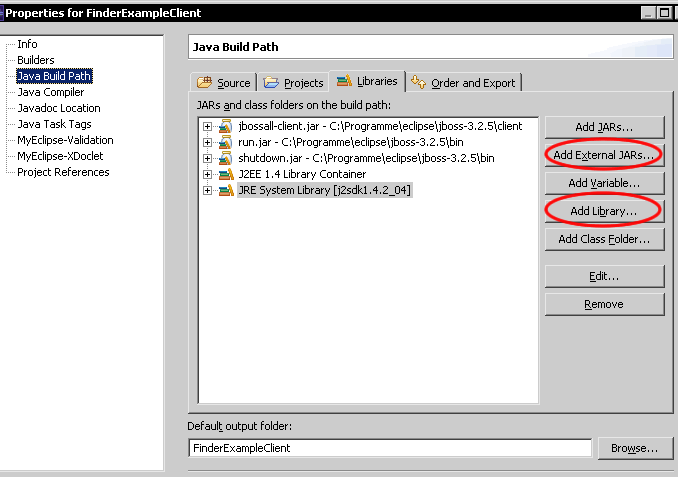The width and height of the screenshot is (678, 477).
Task: Expand the J2EE 1.4 Library Container node
Action: coord(207,174)
